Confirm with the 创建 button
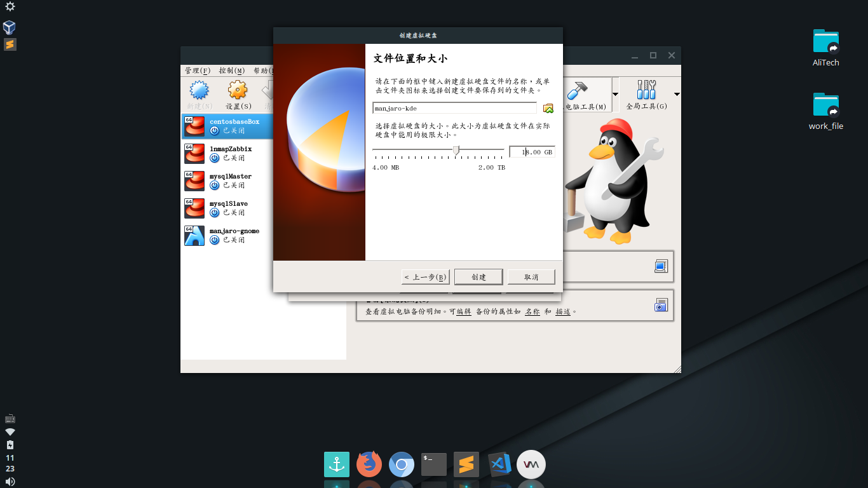 pyautogui.click(x=478, y=277)
